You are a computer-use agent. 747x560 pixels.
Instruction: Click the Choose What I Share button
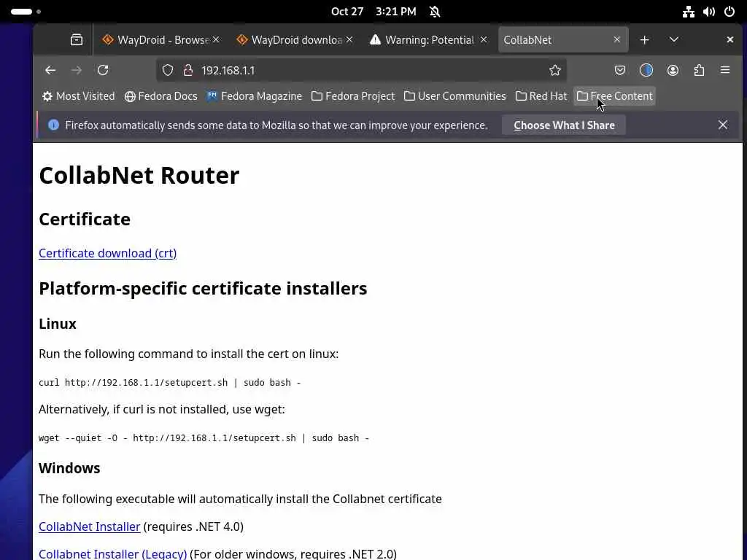pos(564,125)
